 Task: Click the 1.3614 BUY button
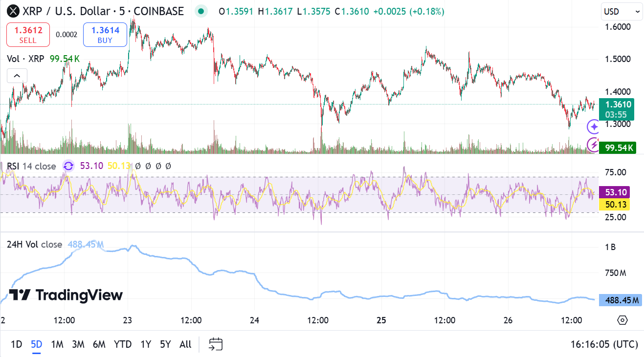105,35
